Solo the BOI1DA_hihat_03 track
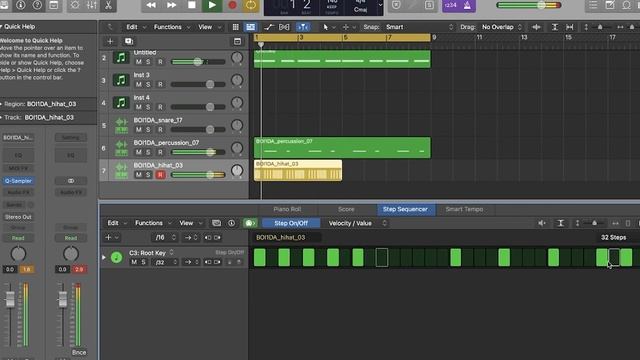 click(x=148, y=175)
